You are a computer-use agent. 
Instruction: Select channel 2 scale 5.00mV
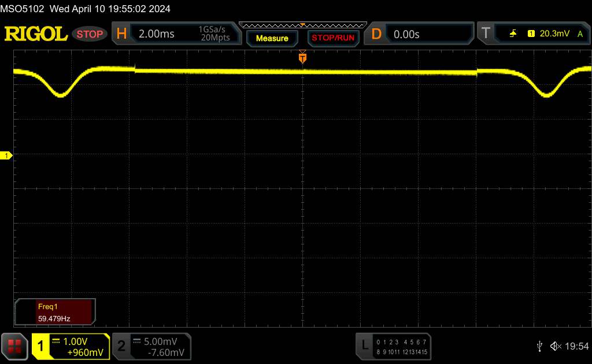[161, 341]
